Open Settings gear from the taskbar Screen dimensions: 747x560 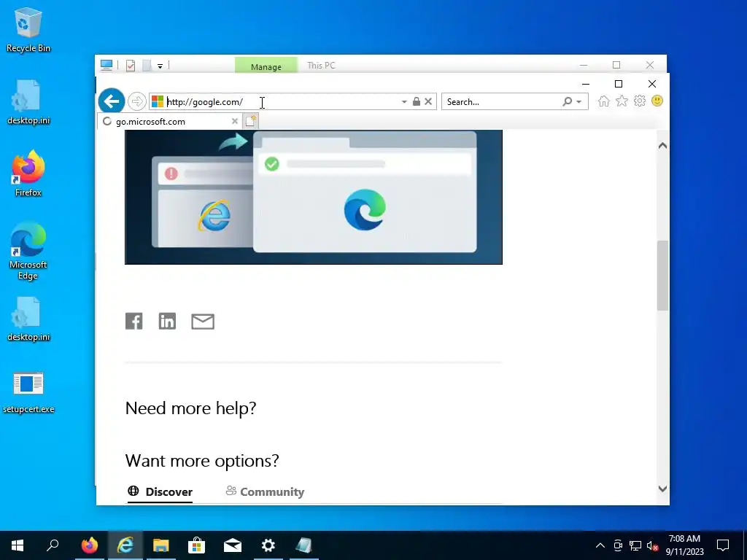(268, 545)
